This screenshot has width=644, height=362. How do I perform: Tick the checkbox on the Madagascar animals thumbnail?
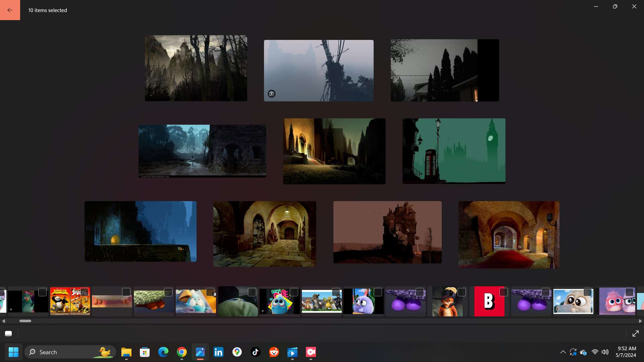coord(336,292)
